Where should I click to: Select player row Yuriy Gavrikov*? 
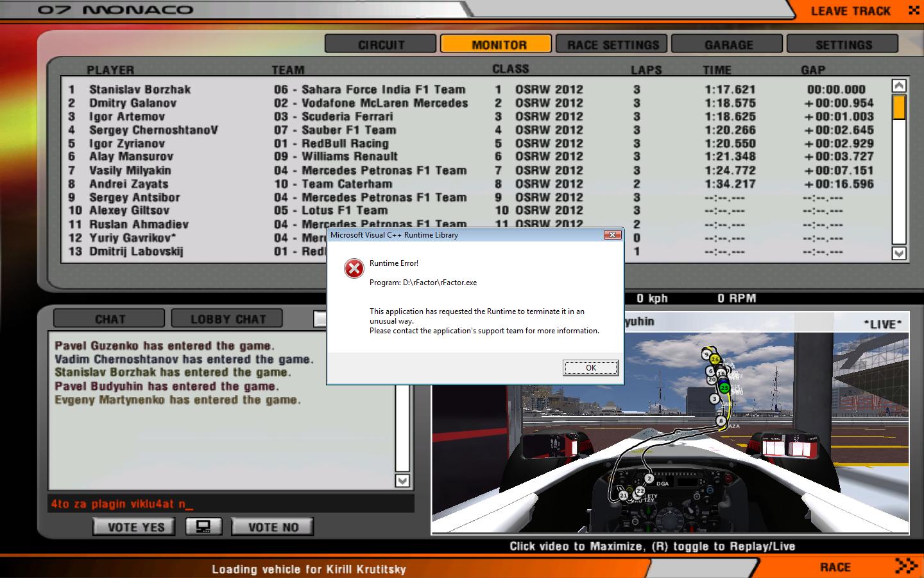(x=196, y=238)
